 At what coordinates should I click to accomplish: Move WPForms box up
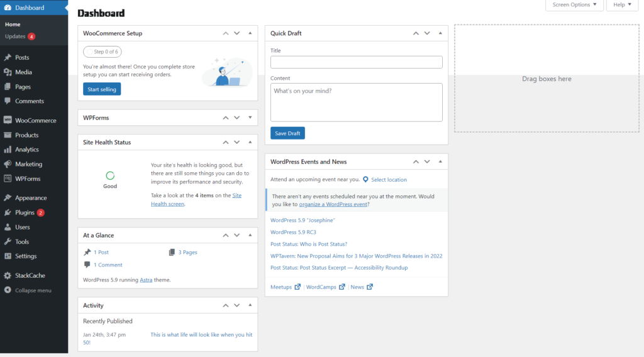pos(226,118)
